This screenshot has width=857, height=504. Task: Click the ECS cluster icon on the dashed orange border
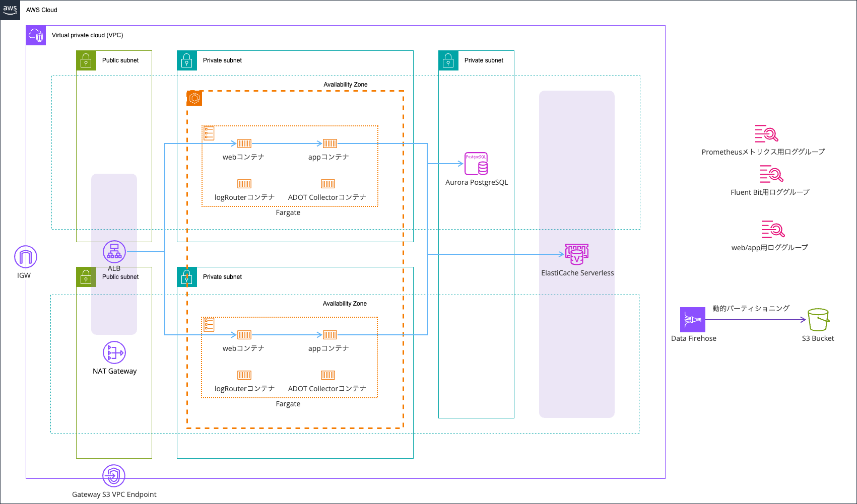click(194, 98)
